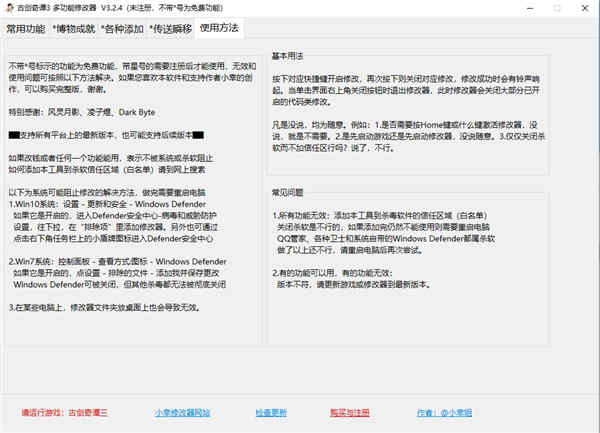Click the line starting 3.在某些电脑上
Screen dimensions: 600x433
pyautogui.click(x=104, y=308)
